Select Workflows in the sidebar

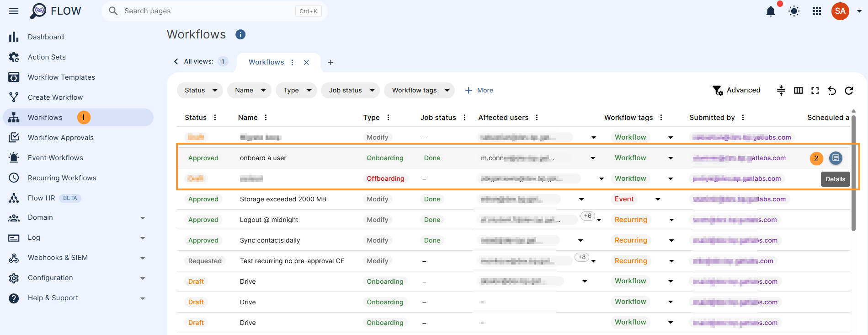tap(78, 118)
